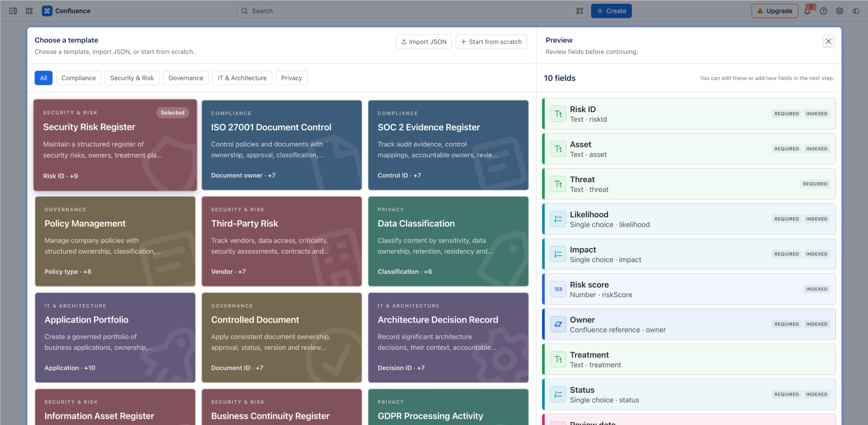Select the Privacy filter tab

[292, 78]
